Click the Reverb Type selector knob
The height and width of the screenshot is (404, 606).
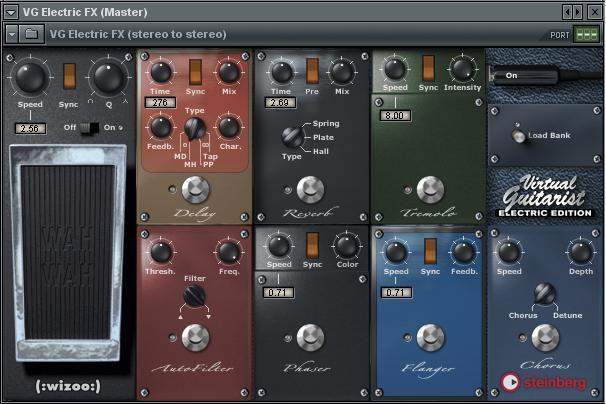tap(293, 137)
